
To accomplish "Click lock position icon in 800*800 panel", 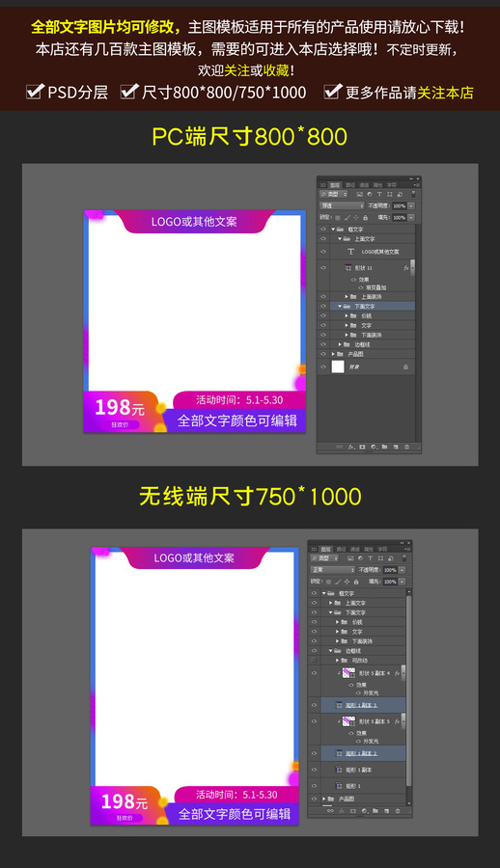I will pyautogui.click(x=356, y=218).
